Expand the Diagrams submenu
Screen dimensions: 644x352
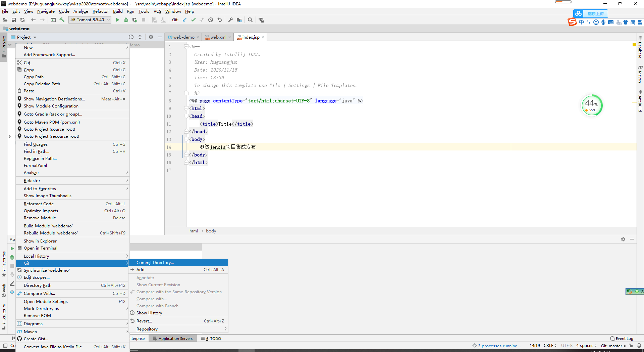72,323
